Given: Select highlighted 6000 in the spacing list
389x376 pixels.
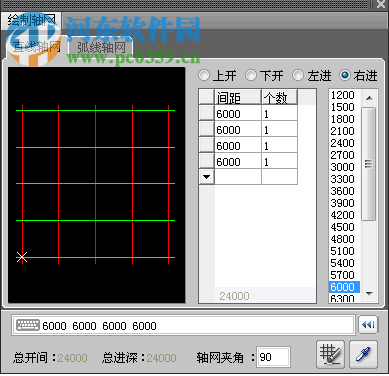Looking at the screenshot, I should 343,287.
